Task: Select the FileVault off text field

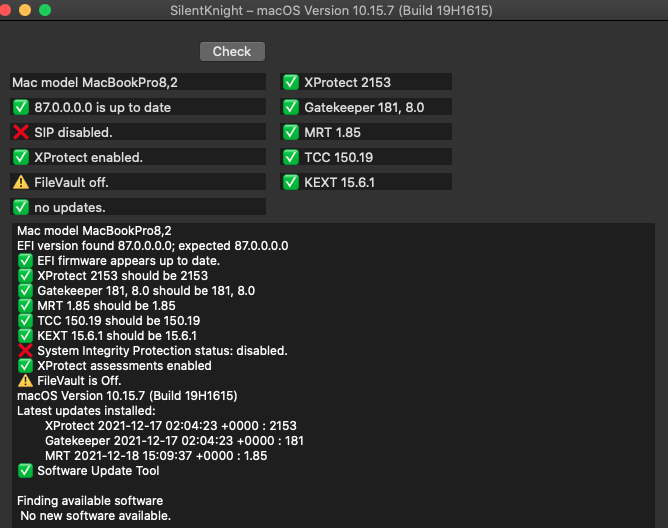Action: [138, 182]
